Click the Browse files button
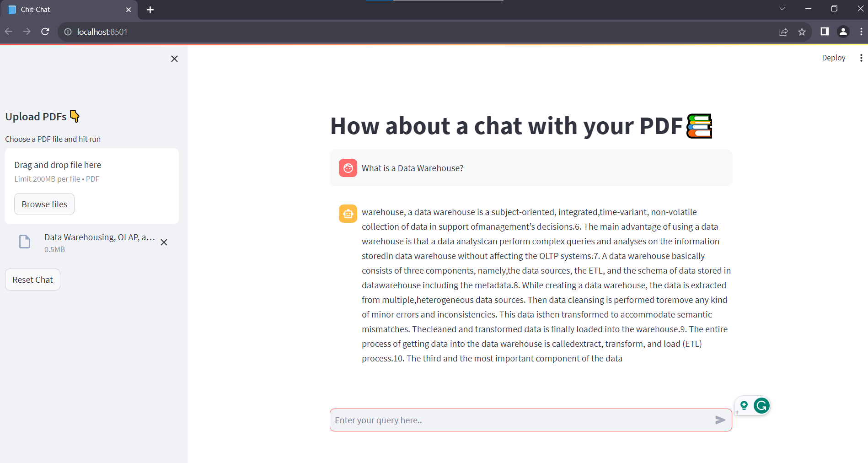868x463 pixels. [44, 204]
